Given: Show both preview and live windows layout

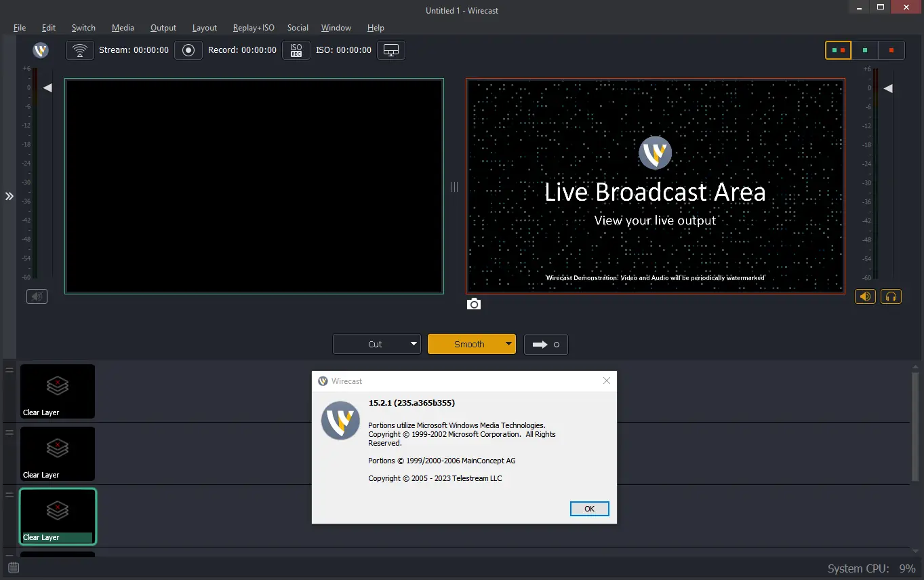Looking at the screenshot, I should click(838, 50).
